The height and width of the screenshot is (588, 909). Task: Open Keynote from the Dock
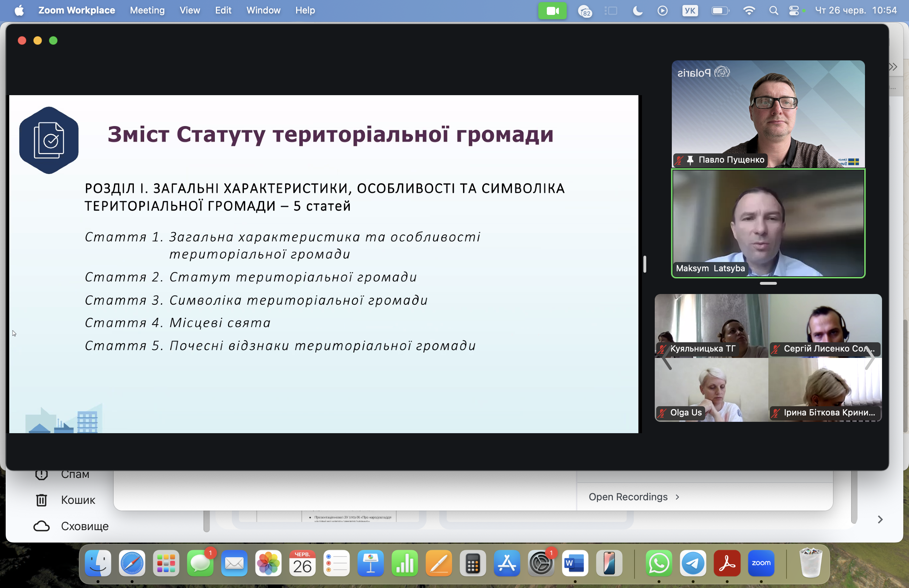(371, 563)
